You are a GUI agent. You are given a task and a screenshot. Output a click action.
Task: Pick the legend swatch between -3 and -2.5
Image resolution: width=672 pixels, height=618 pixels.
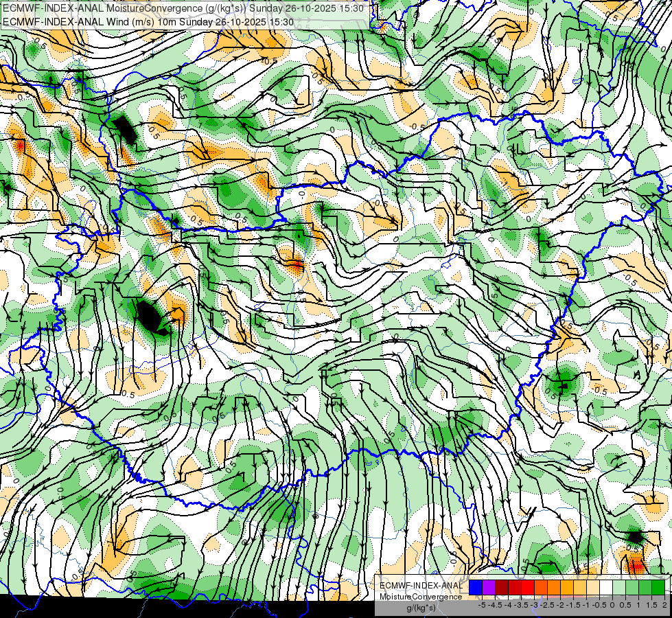pos(541,588)
